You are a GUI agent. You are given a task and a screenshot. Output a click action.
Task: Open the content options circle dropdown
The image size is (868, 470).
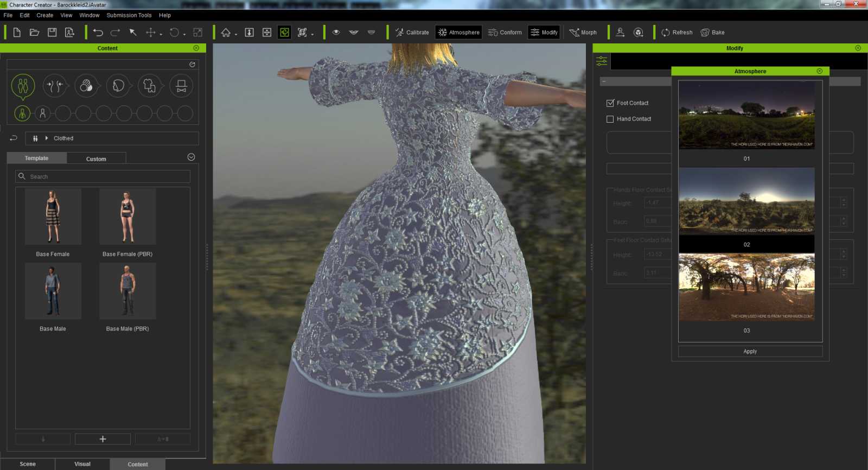tap(191, 157)
